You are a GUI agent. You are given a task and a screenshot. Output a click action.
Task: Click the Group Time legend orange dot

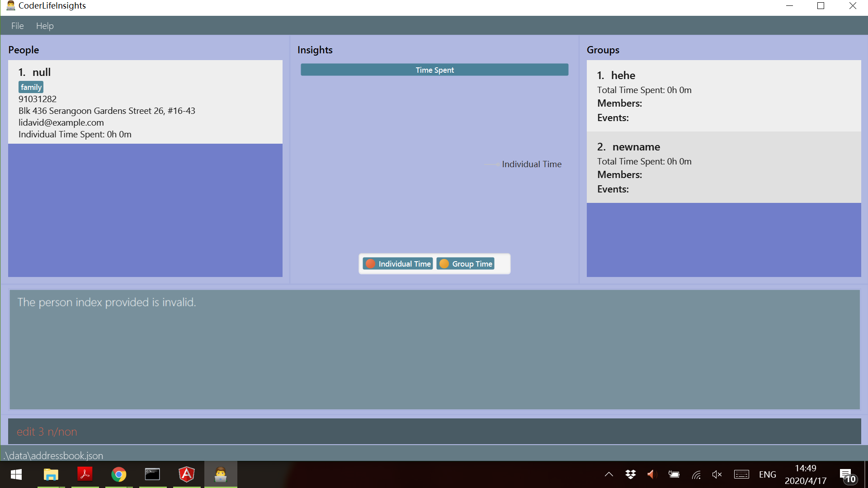tap(444, 264)
